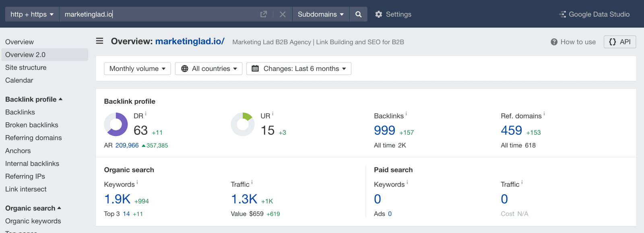The height and width of the screenshot is (233, 644).
Task: Open Broken backlinks in the sidebar
Action: pos(32,125)
